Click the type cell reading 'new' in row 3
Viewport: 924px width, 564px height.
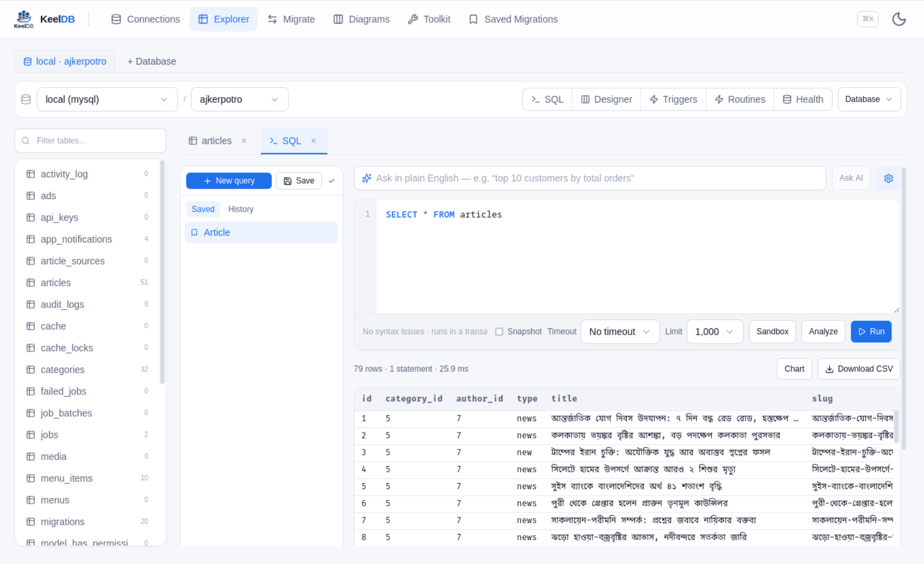524,453
